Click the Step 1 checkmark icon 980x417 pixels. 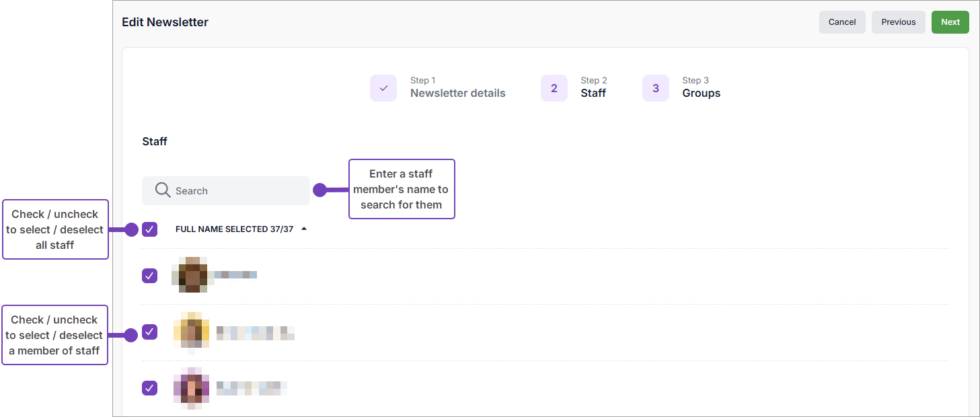point(383,88)
